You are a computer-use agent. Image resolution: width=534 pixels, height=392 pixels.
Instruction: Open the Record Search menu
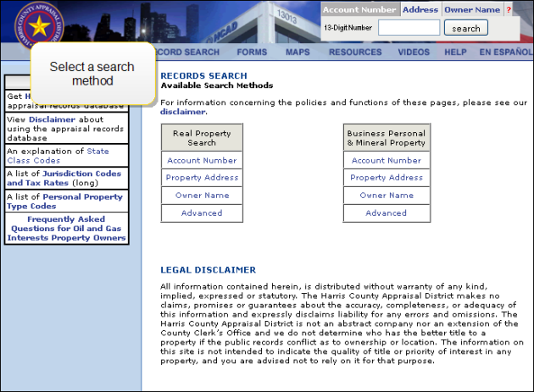[x=188, y=52]
